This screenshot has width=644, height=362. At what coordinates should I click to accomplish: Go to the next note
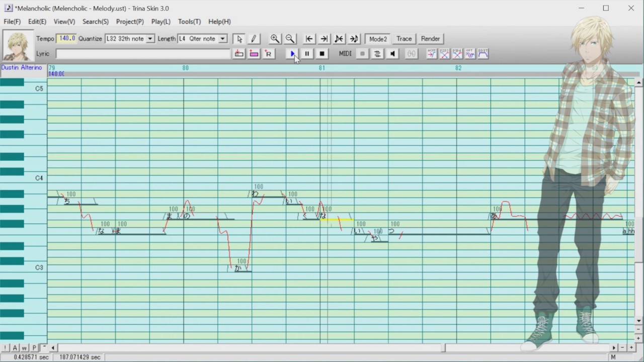(354, 39)
